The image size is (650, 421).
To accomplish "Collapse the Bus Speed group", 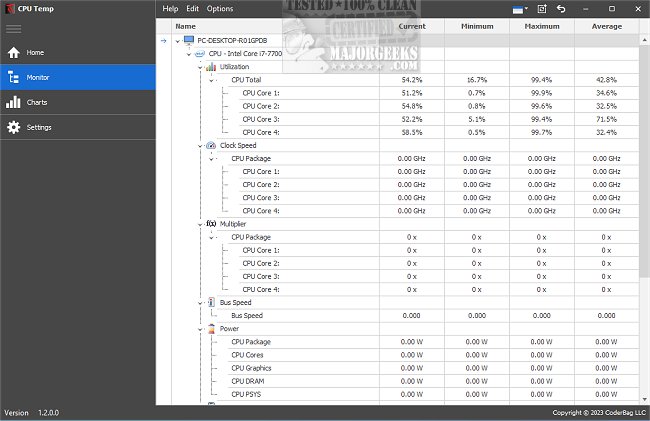I will click(200, 303).
